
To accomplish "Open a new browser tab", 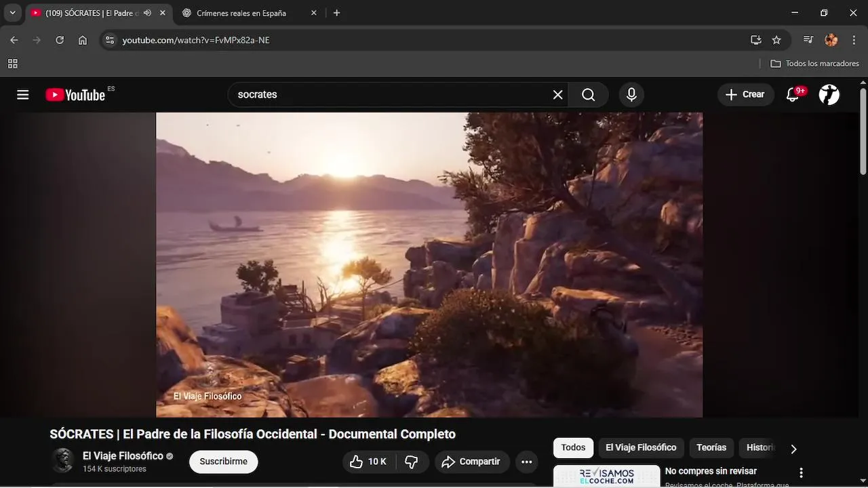I will pyautogui.click(x=336, y=13).
